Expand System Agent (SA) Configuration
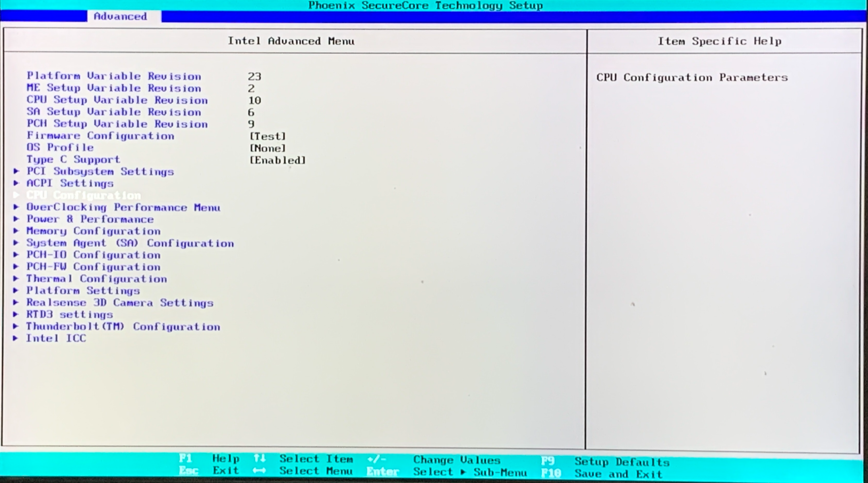 [x=130, y=243]
